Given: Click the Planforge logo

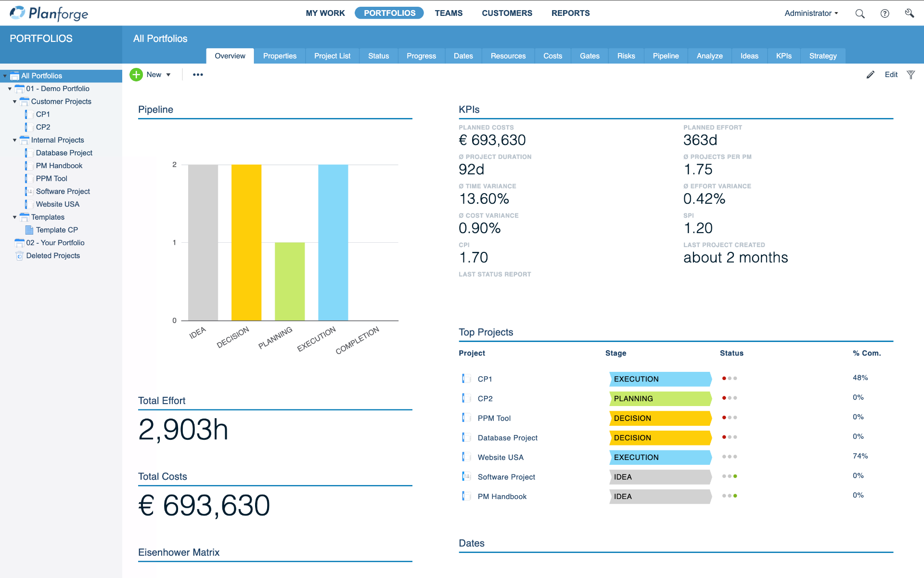Looking at the screenshot, I should point(49,13).
